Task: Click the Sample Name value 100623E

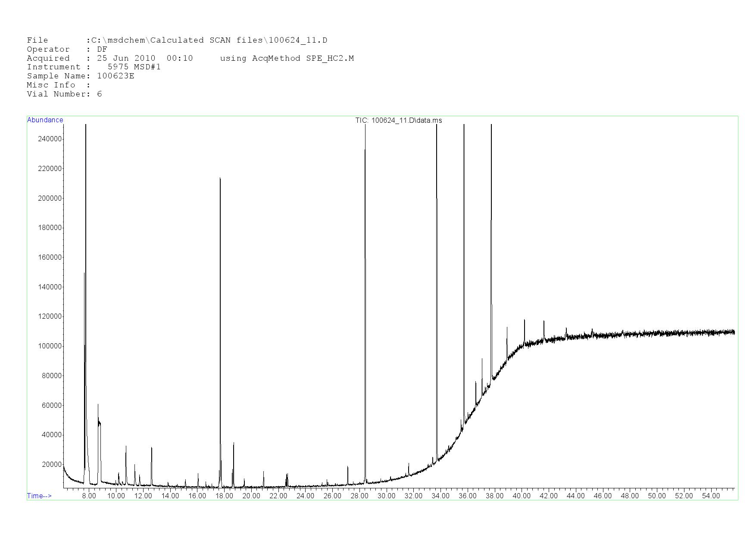Action: (116, 76)
